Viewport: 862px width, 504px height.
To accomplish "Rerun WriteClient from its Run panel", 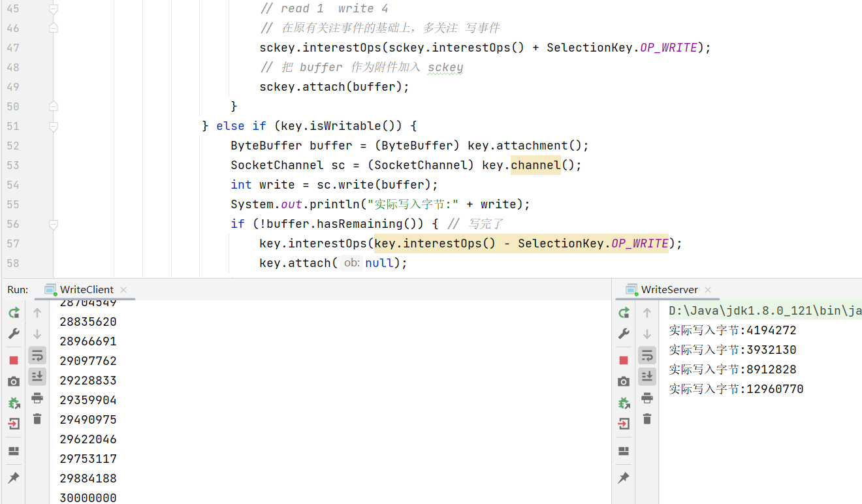I will pyautogui.click(x=14, y=313).
